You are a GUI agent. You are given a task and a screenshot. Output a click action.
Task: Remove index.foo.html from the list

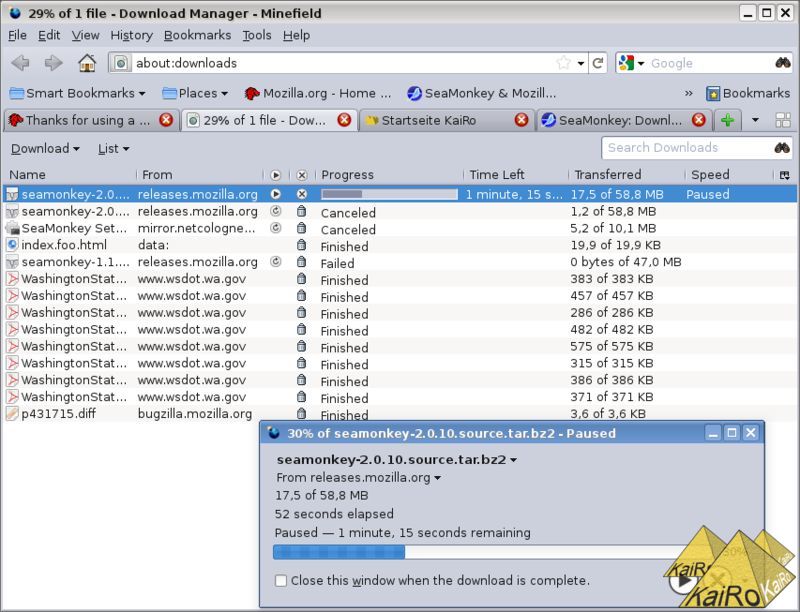tap(302, 245)
